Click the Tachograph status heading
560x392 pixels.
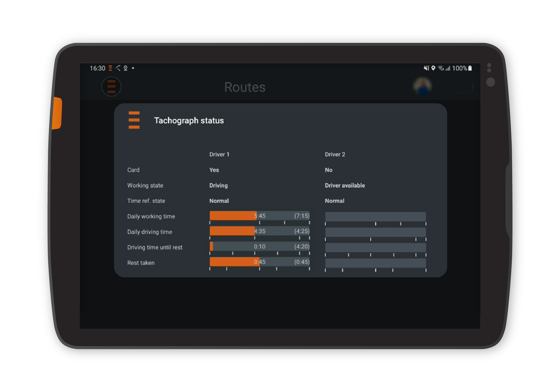click(x=189, y=120)
